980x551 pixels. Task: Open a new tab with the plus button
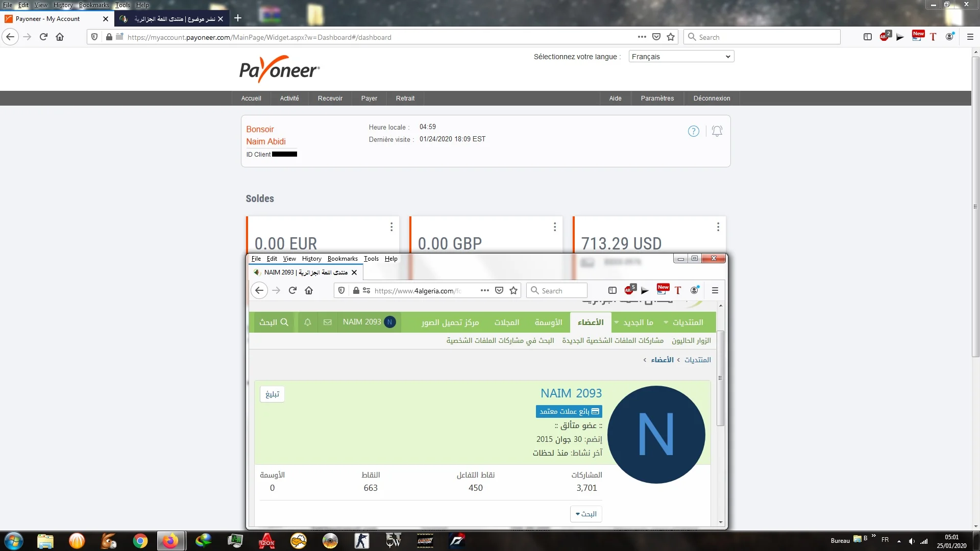coord(238,18)
